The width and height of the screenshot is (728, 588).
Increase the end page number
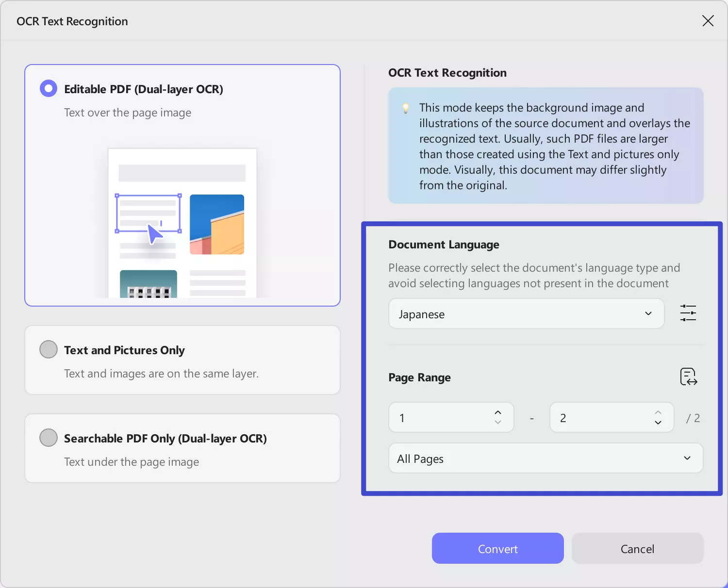[658, 412]
